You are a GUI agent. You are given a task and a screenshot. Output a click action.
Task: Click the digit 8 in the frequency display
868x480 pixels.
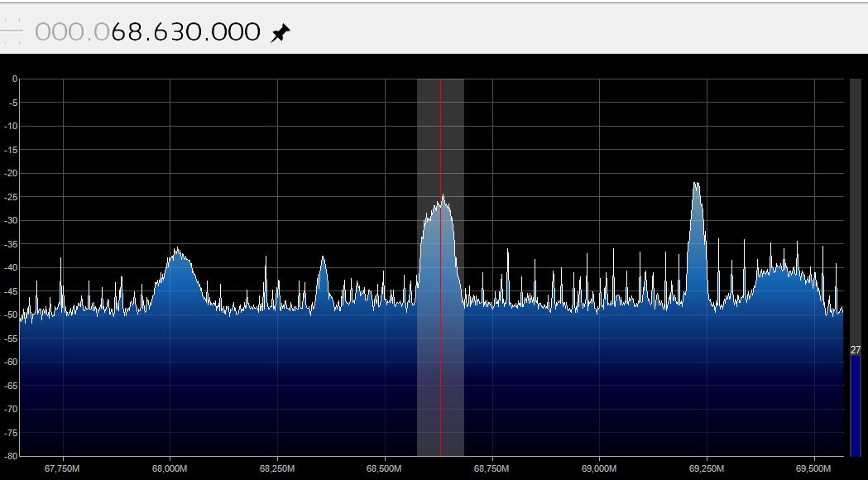tap(137, 32)
